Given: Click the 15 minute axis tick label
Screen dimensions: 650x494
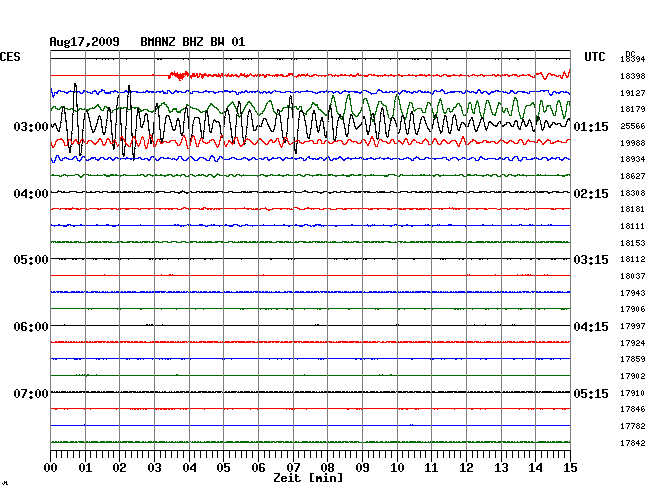Looking at the screenshot, I should pos(570,468).
